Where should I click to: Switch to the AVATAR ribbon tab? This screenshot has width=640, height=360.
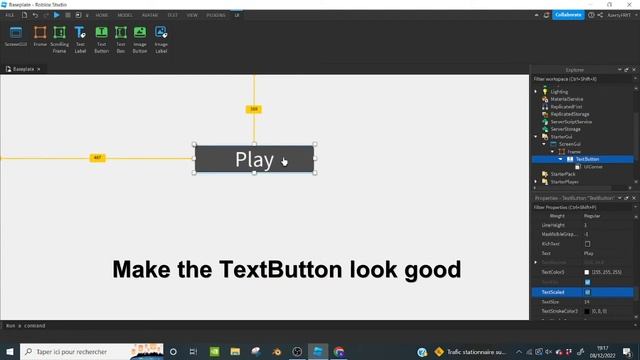click(150, 15)
